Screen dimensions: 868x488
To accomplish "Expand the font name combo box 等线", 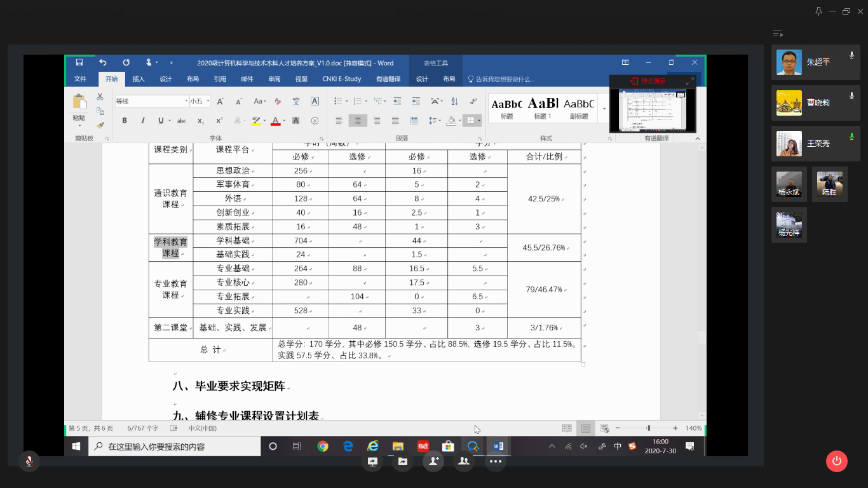I will (185, 101).
